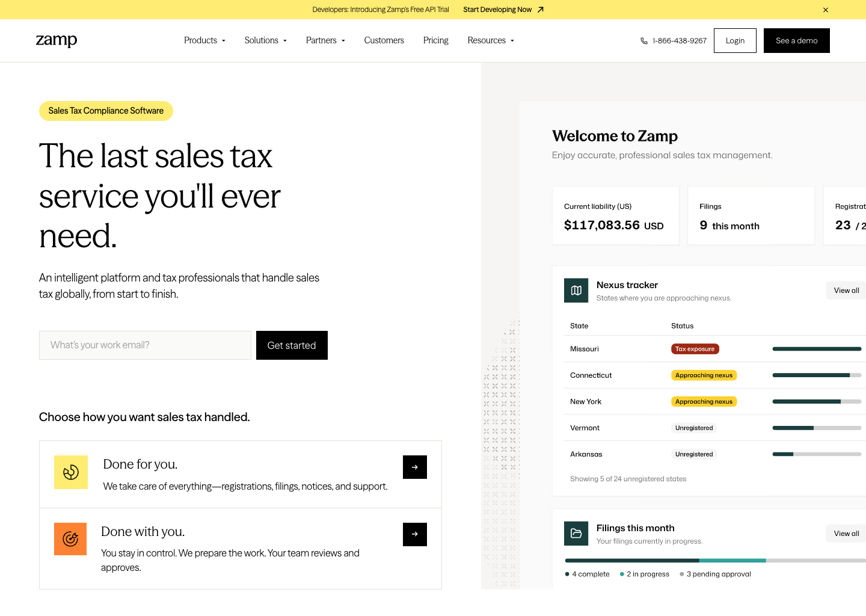Open the Customers page
The width and height of the screenshot is (866, 616).
[384, 40]
